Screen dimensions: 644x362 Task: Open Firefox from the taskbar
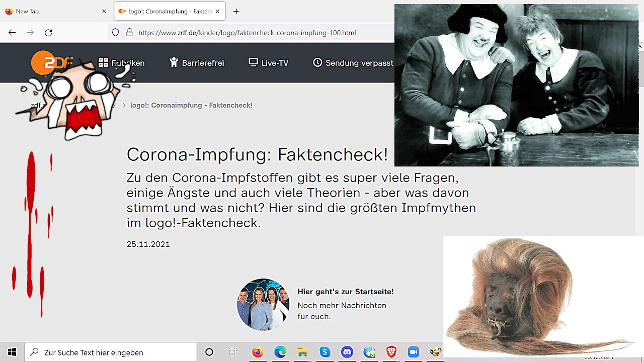click(x=258, y=352)
